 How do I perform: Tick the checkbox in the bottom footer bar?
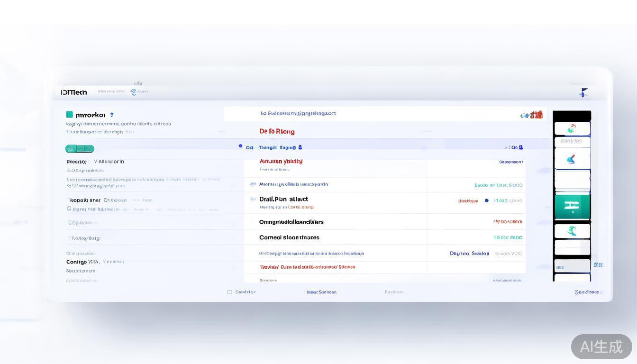(x=230, y=292)
